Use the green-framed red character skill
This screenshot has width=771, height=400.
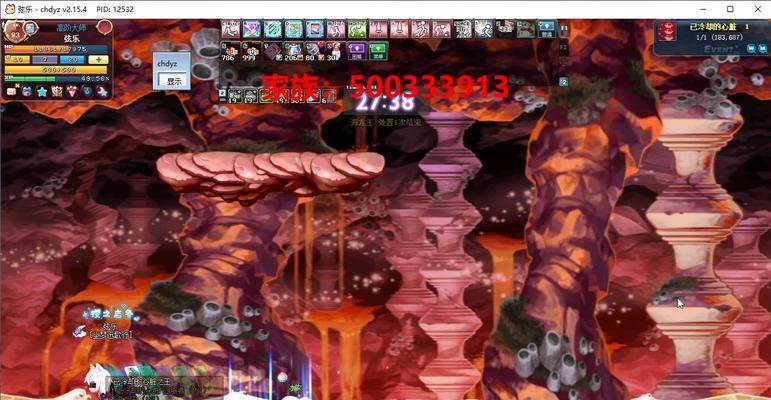(526, 29)
